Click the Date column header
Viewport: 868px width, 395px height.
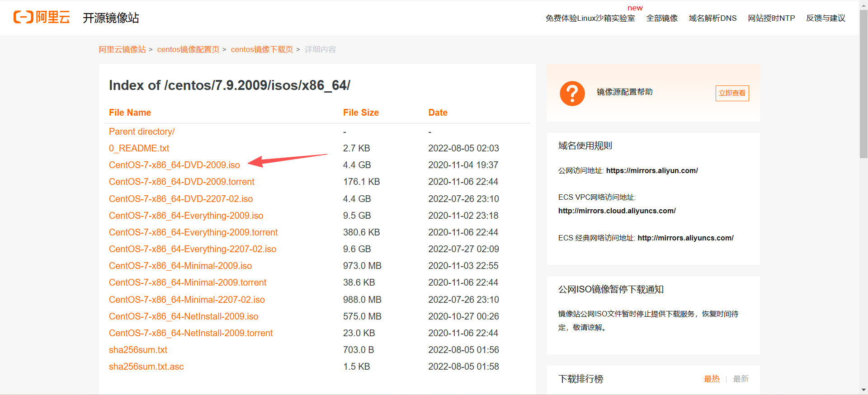(x=438, y=113)
